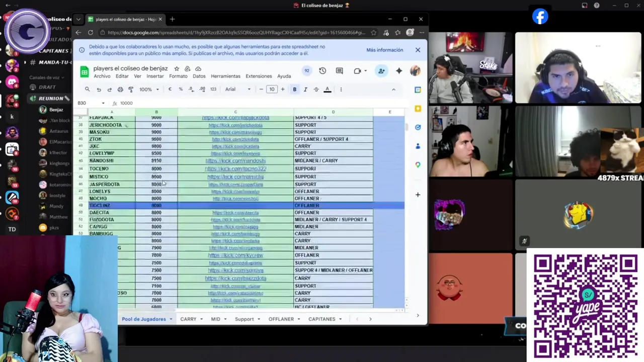Open the Formato menu
Image resolution: width=644 pixels, height=362 pixels.
178,76
